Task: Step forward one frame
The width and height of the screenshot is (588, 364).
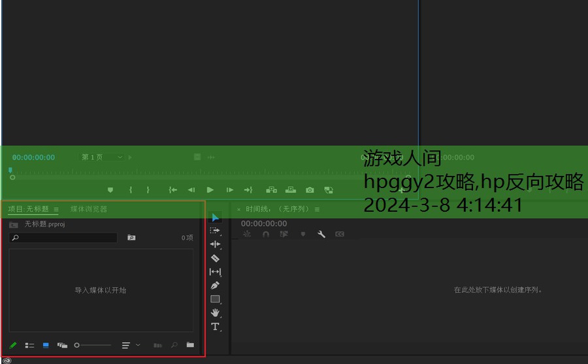Action: click(230, 190)
